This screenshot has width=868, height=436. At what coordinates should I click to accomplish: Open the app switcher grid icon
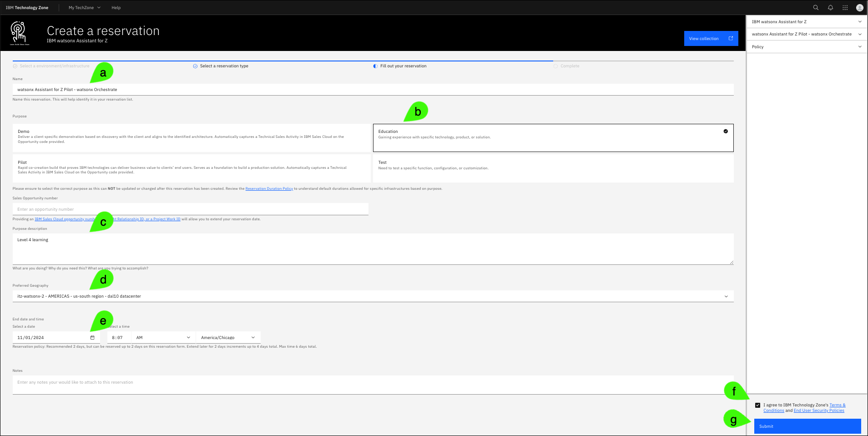click(x=845, y=8)
